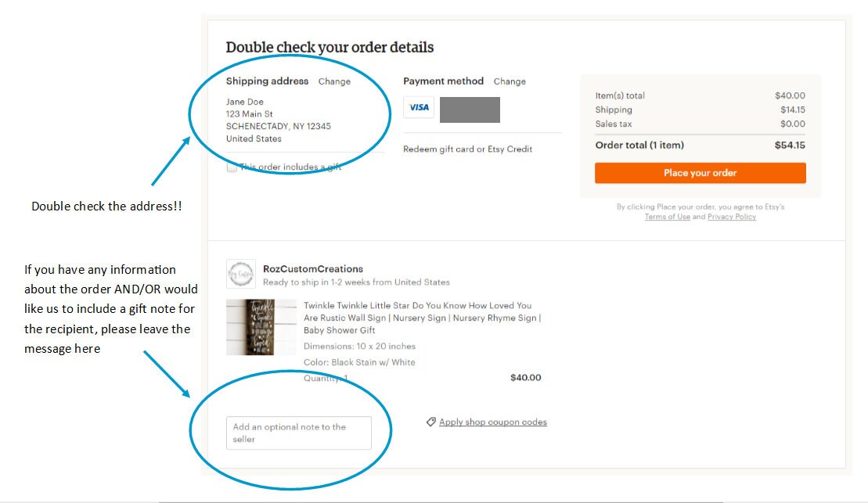Click the optional note to seller field
This screenshot has width=868, height=503.
299,433
